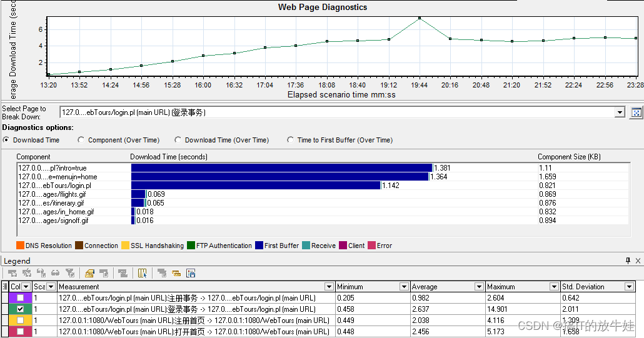Click the teal Receive legend swatch

306,246
